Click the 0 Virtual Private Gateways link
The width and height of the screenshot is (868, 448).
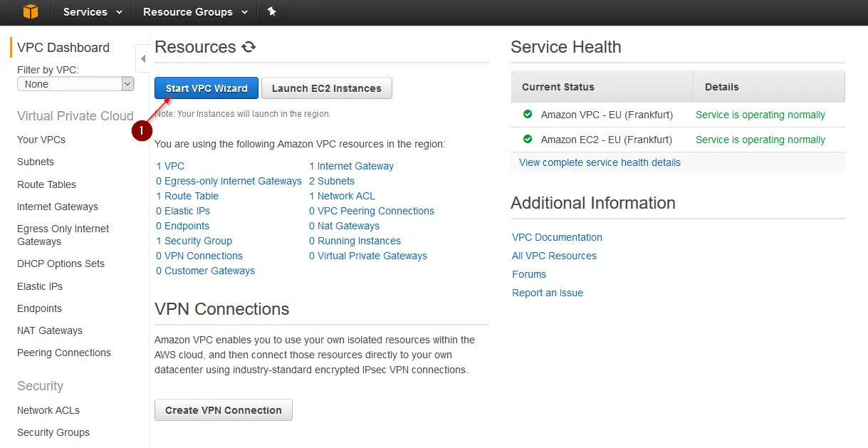point(368,256)
